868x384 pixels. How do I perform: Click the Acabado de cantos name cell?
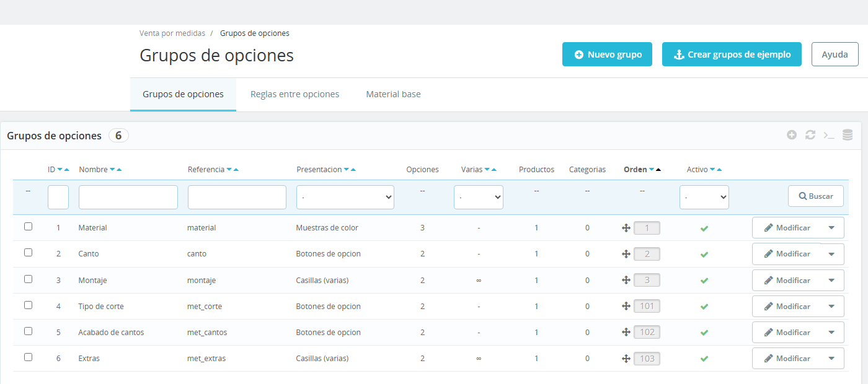coord(111,333)
